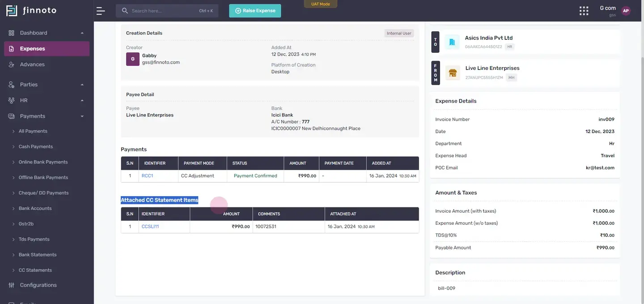
Task: Click the Expenses sidebar icon
Action: (12, 49)
